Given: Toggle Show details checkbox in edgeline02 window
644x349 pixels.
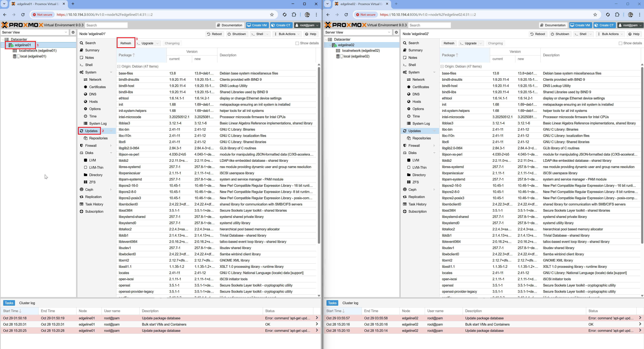Looking at the screenshot, I should coord(620,43).
